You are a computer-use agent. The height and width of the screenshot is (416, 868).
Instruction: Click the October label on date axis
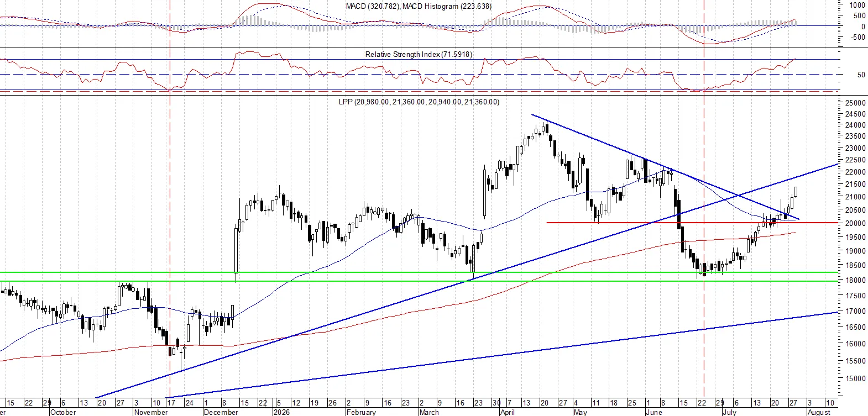coord(63,412)
